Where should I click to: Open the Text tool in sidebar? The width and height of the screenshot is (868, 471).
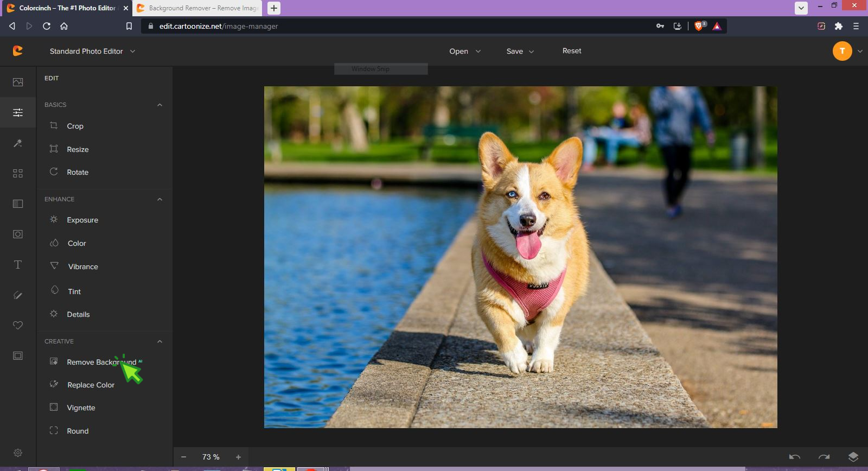[x=18, y=265]
